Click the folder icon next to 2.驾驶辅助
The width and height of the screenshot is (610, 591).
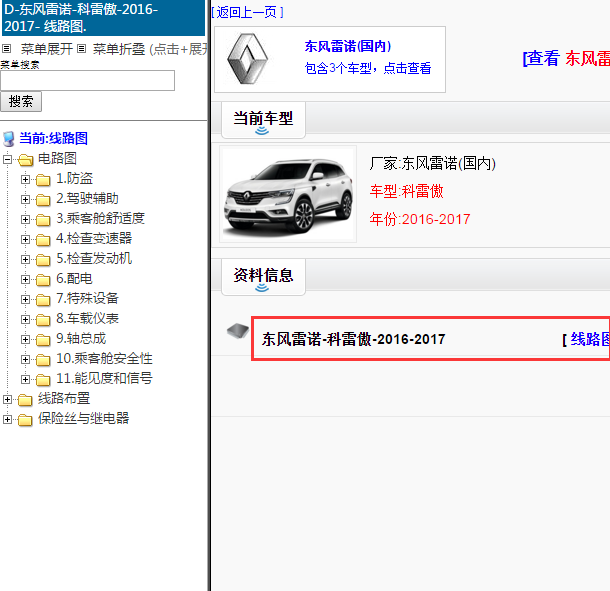(x=43, y=200)
